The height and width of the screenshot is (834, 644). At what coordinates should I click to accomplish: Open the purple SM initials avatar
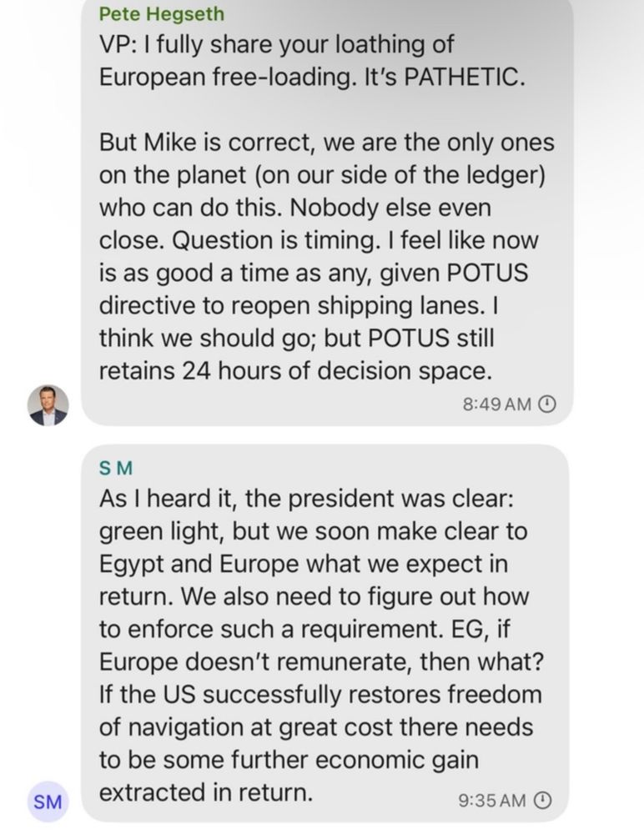coord(48,801)
